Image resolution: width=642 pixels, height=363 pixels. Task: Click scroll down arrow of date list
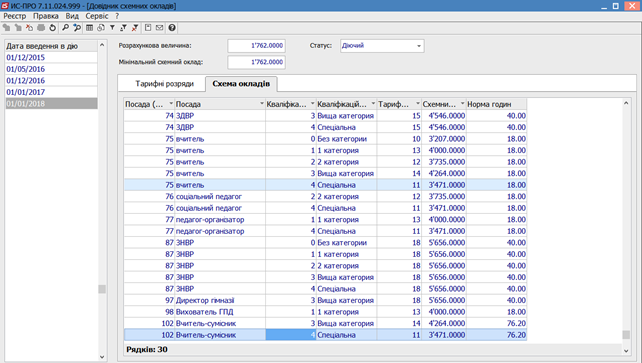[102, 357]
